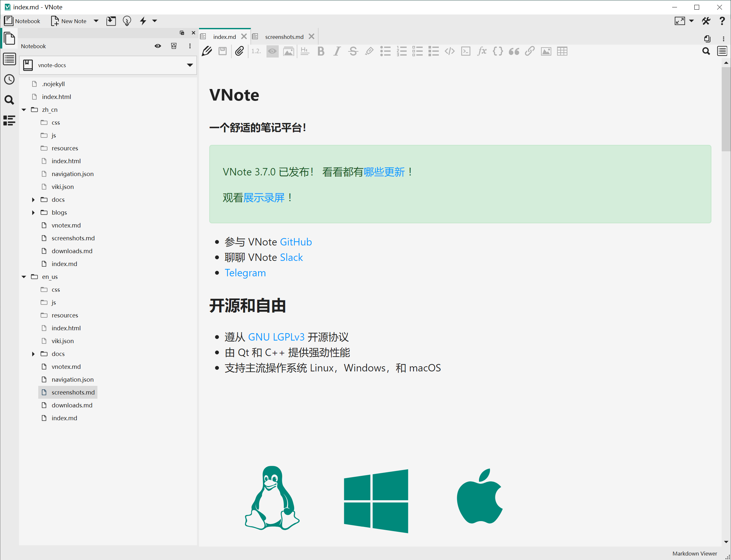This screenshot has width=731, height=560.
Task: Select the edit mode pen icon
Action: [207, 51]
